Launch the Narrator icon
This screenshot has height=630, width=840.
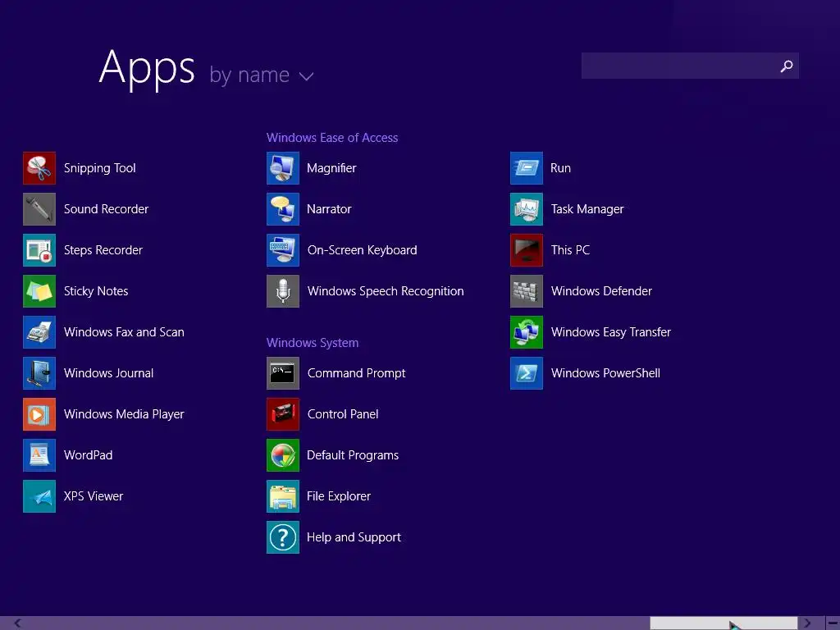(x=283, y=209)
